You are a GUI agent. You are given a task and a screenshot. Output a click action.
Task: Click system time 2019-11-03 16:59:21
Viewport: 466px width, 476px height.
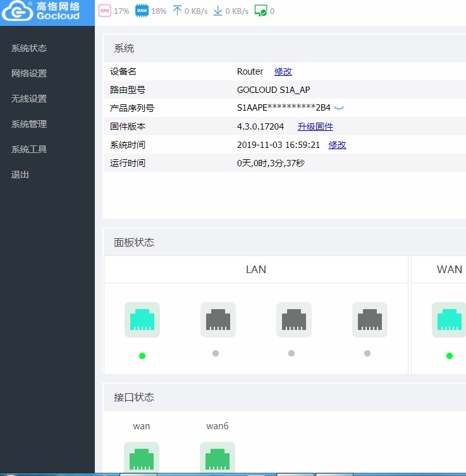278,145
